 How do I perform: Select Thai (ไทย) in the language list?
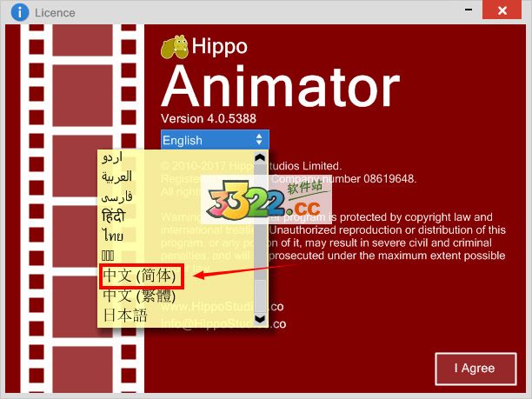[113, 236]
